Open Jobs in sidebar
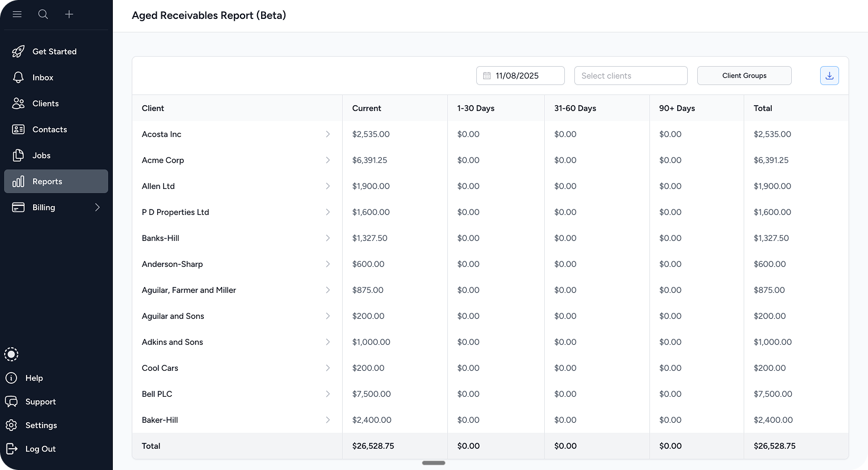Viewport: 868px width, 470px height. [x=56, y=155]
